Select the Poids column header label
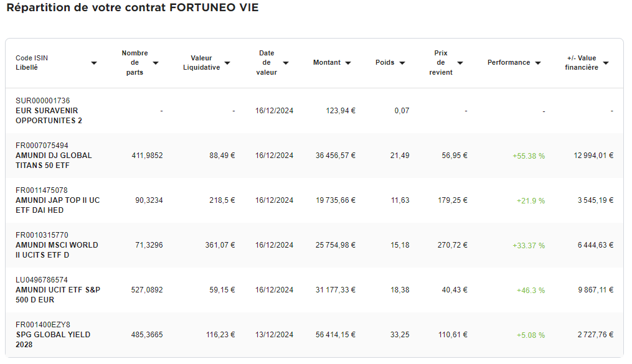 tap(385, 62)
